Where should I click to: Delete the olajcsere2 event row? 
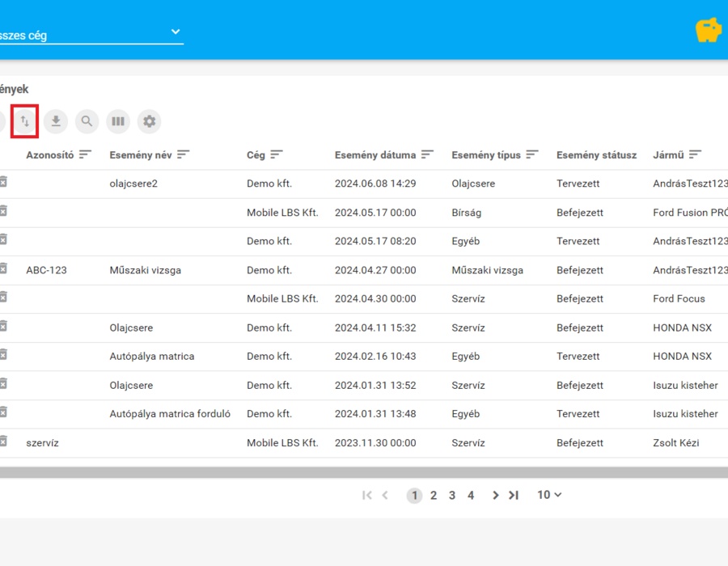click(x=3, y=182)
